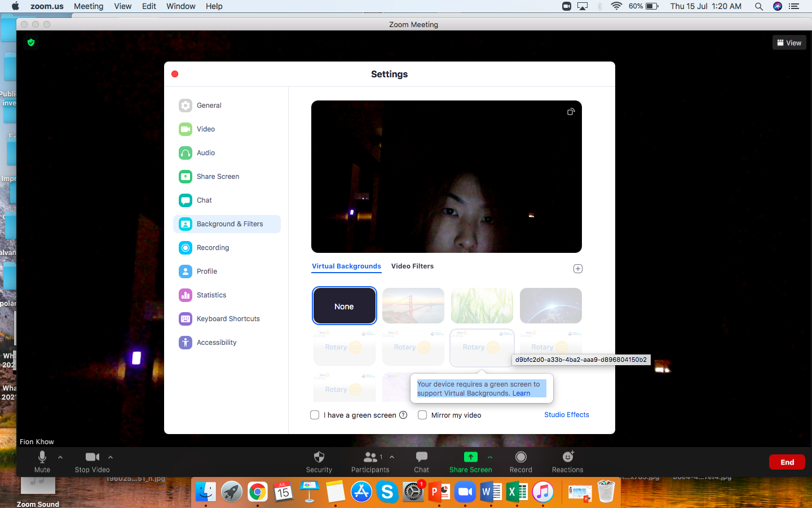This screenshot has height=508, width=812.
Task: Click the plus icon to add a virtual background
Action: 578,269
